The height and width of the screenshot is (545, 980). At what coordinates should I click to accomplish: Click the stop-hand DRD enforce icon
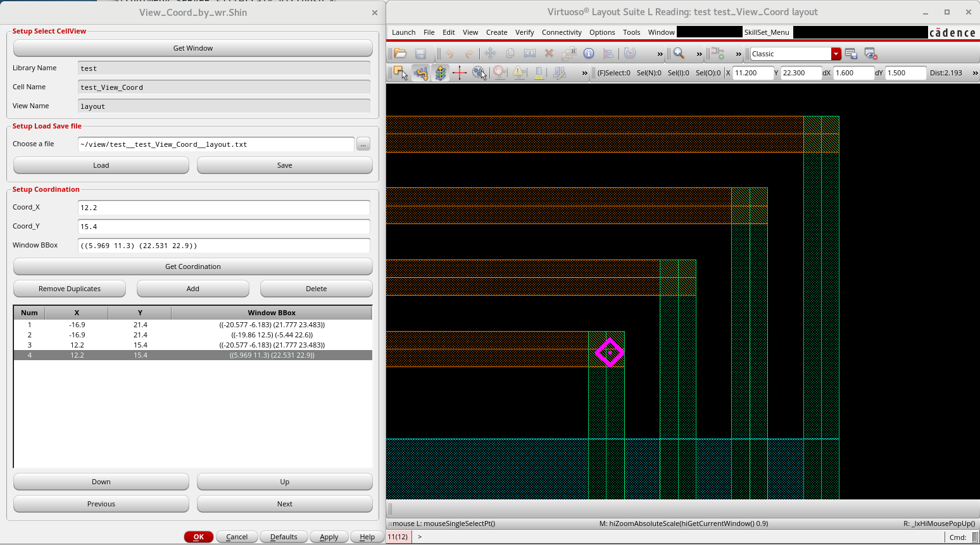(x=500, y=73)
